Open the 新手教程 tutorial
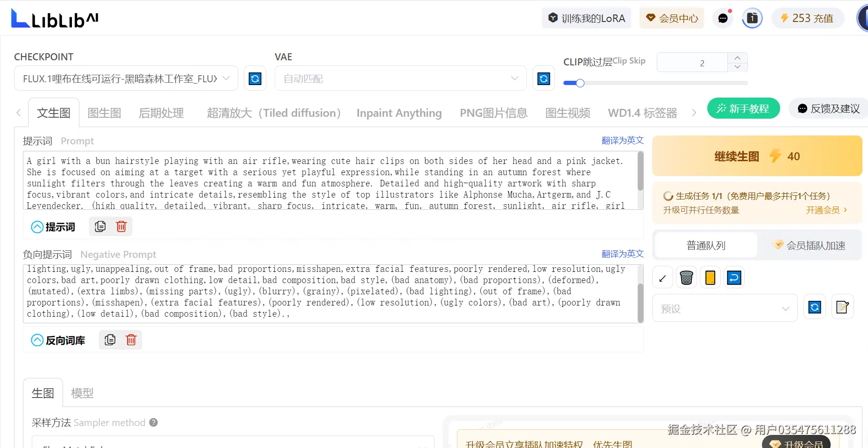Image resolution: width=868 pixels, height=448 pixels. tap(744, 108)
